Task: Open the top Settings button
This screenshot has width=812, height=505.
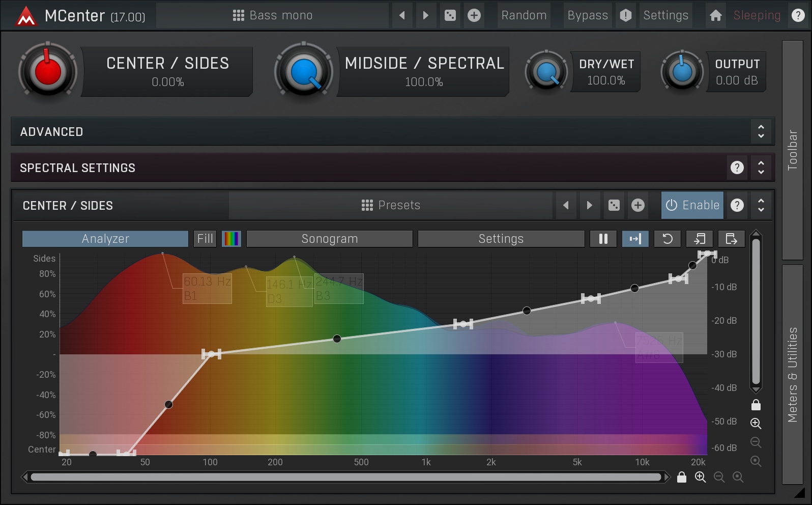Action: tap(665, 15)
